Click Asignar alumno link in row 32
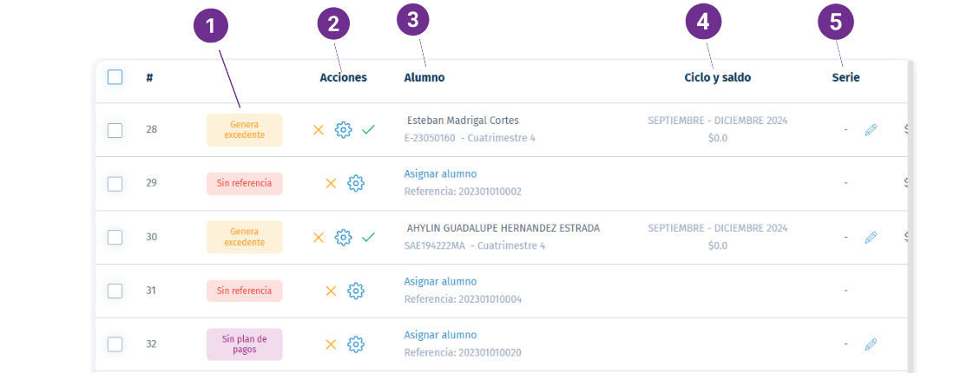 441,335
